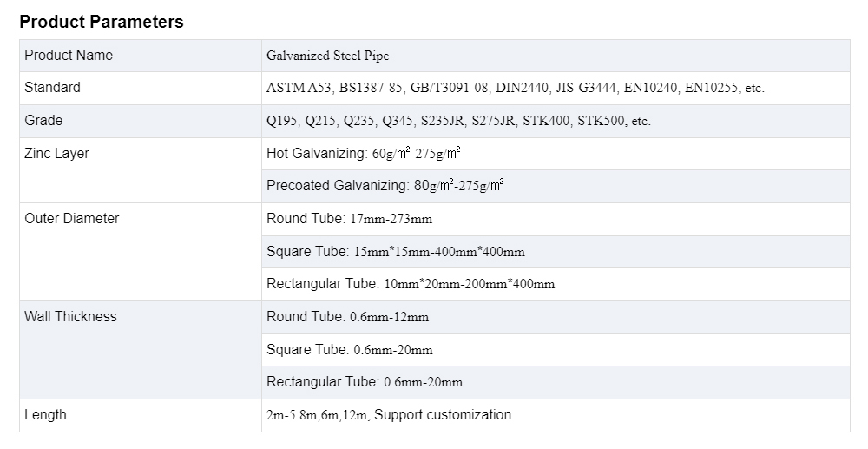Click the Round Tube 0.6mm-12mm row
Image resolution: width=868 pixels, height=449 pixels.
pyautogui.click(x=347, y=317)
